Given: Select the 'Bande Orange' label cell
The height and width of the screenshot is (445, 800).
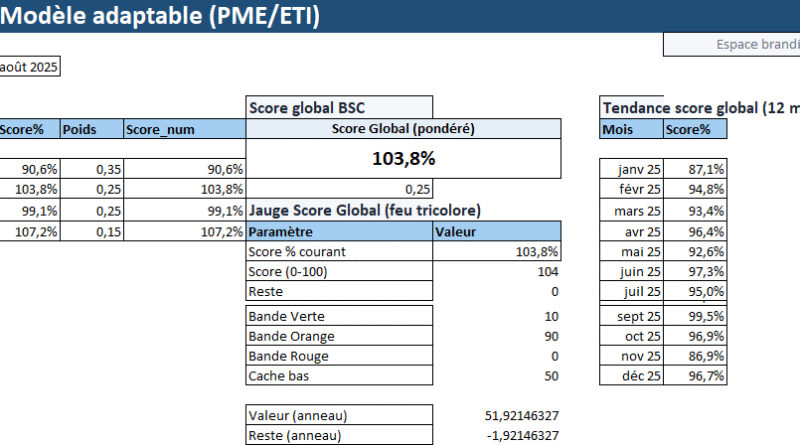Looking at the screenshot, I should (339, 336).
